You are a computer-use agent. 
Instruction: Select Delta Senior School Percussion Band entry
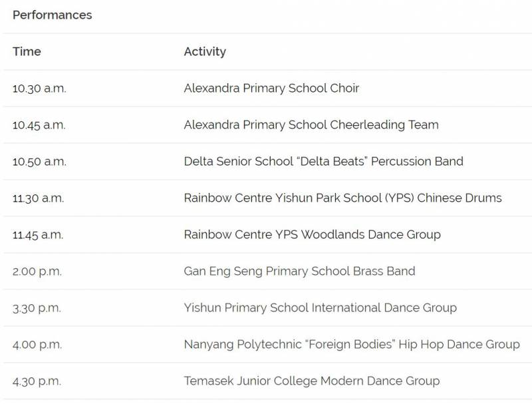coord(323,161)
